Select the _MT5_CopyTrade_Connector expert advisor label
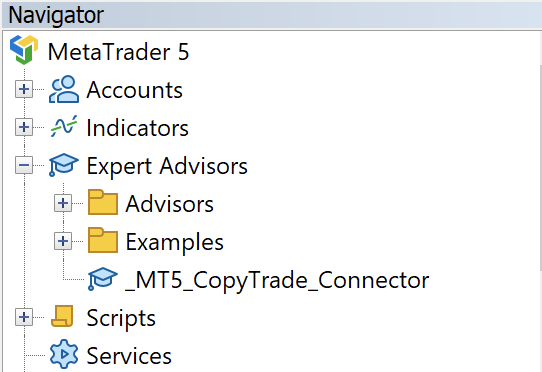This screenshot has height=372, width=542. pyautogui.click(x=277, y=280)
